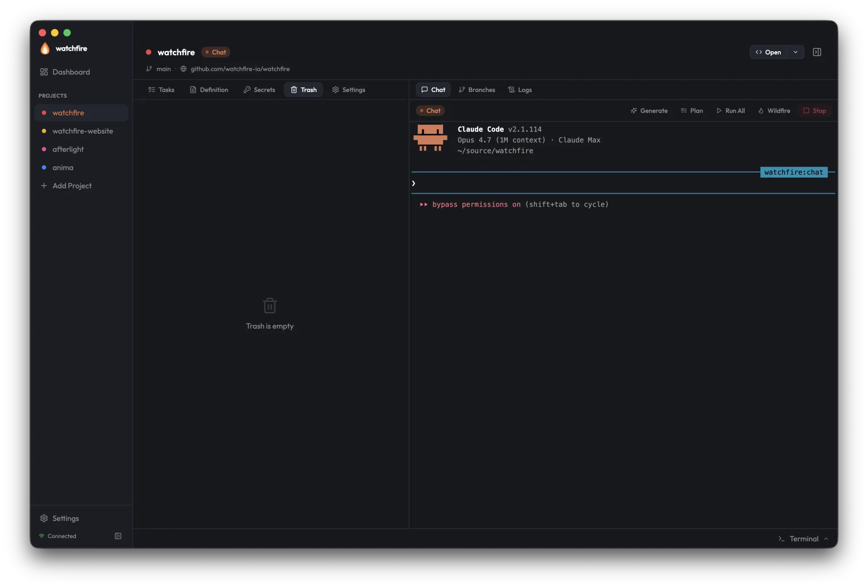Image resolution: width=868 pixels, height=588 pixels.
Task: Switch to the Secrets tab
Action: click(260, 90)
